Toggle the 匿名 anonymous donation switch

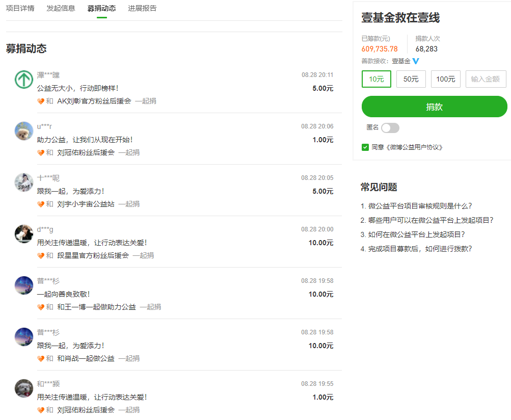(390, 128)
